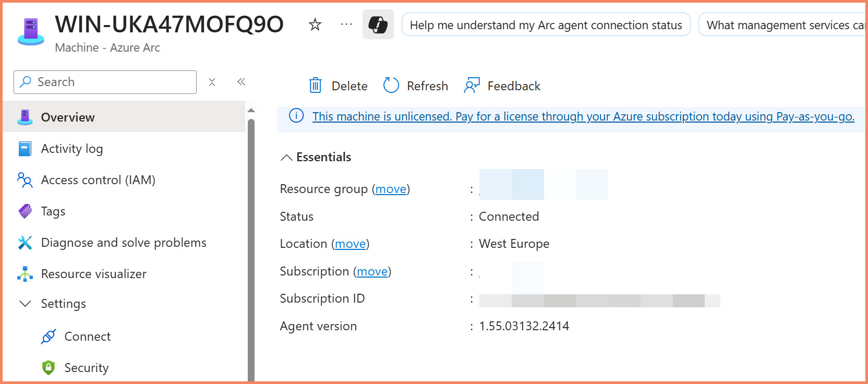Image resolution: width=868 pixels, height=384 pixels.
Task: Open Activity log menu item
Action: [124, 149]
